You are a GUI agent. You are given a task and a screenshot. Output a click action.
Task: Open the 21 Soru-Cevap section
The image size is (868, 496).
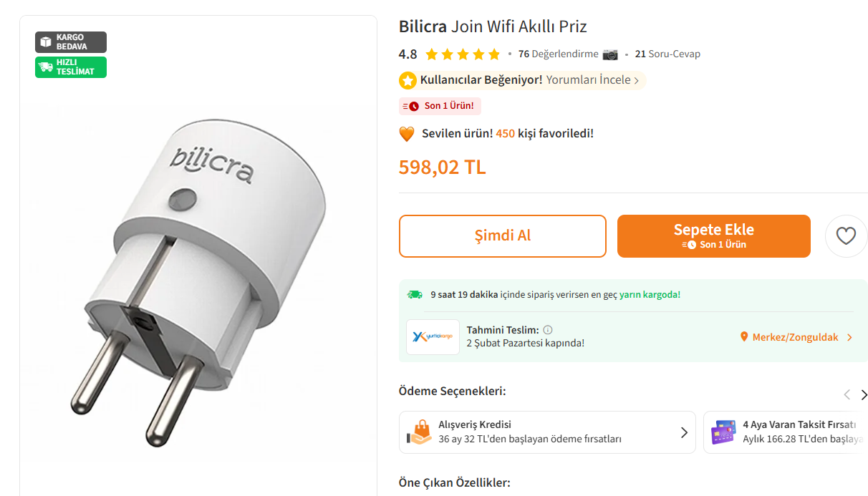point(667,54)
